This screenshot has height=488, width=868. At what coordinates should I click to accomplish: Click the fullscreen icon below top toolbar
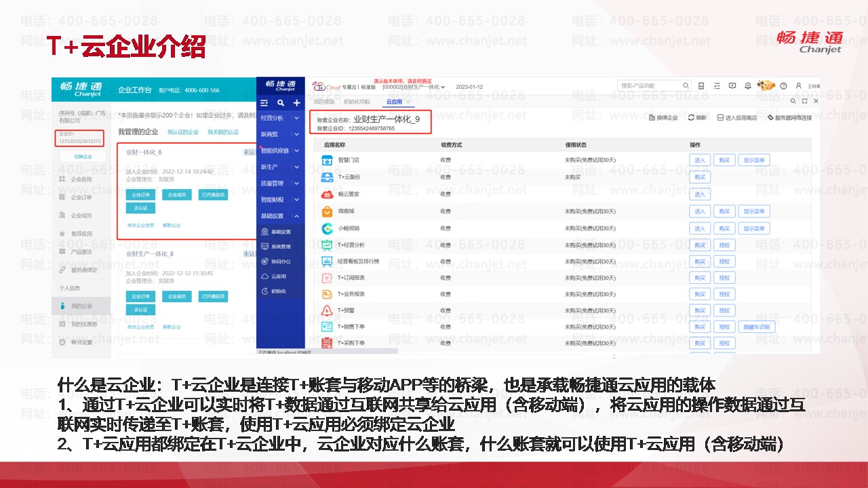click(804, 101)
